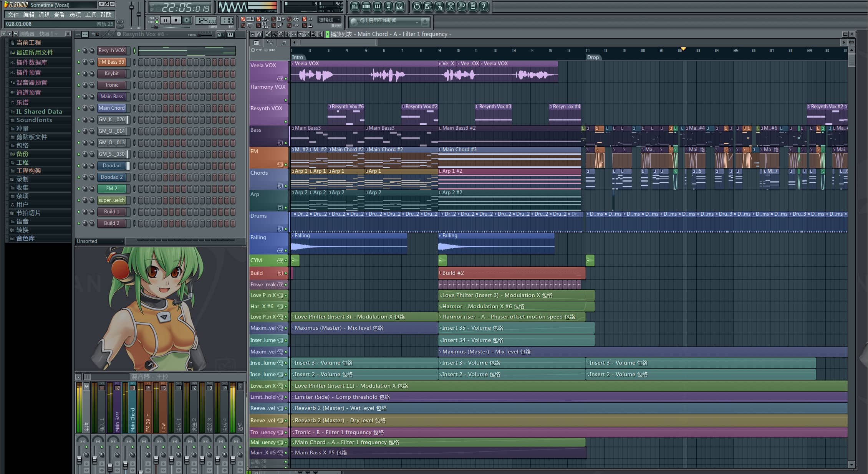Open the Unsorted channel filter dropdown

(100, 241)
